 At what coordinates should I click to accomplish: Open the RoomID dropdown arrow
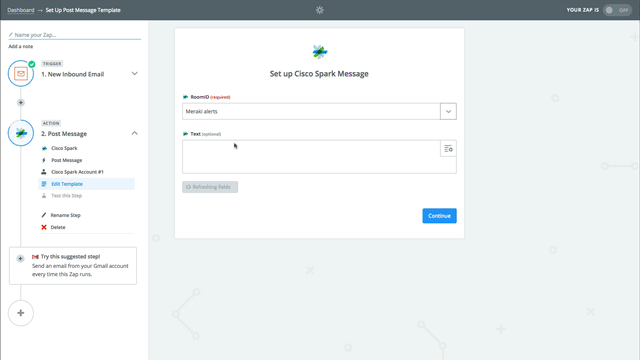(x=448, y=111)
